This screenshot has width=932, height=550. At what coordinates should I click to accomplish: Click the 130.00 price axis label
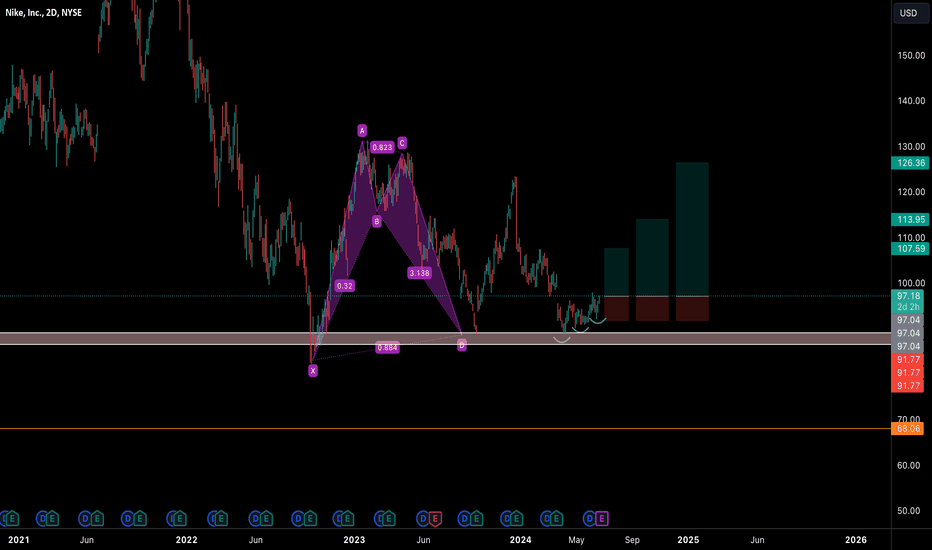click(911, 146)
